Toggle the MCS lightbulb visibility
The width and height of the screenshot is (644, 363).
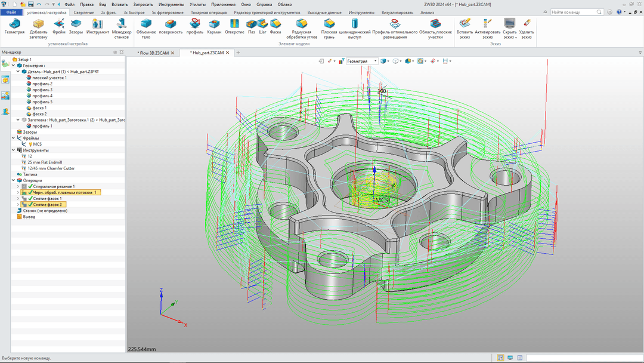[30, 144]
